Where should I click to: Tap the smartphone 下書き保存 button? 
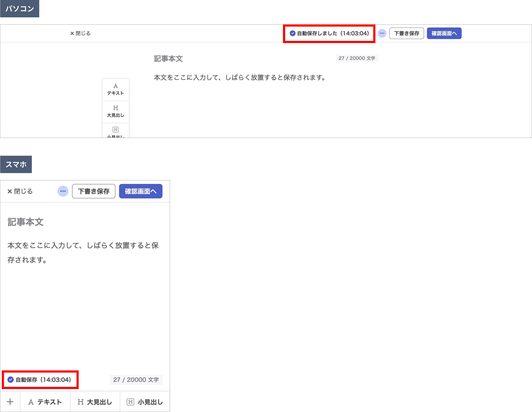coord(93,191)
